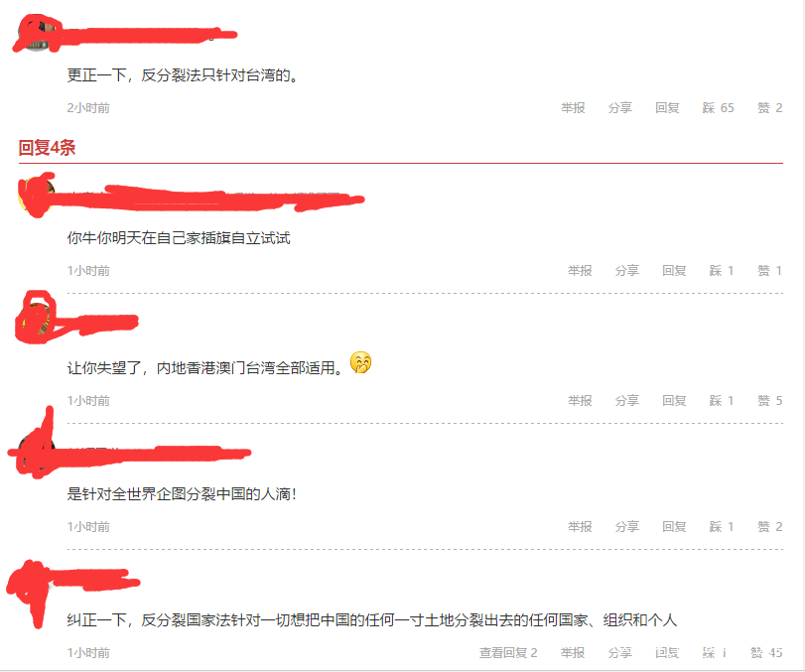Expand 查看回复 2 on the last comment

pos(508,653)
